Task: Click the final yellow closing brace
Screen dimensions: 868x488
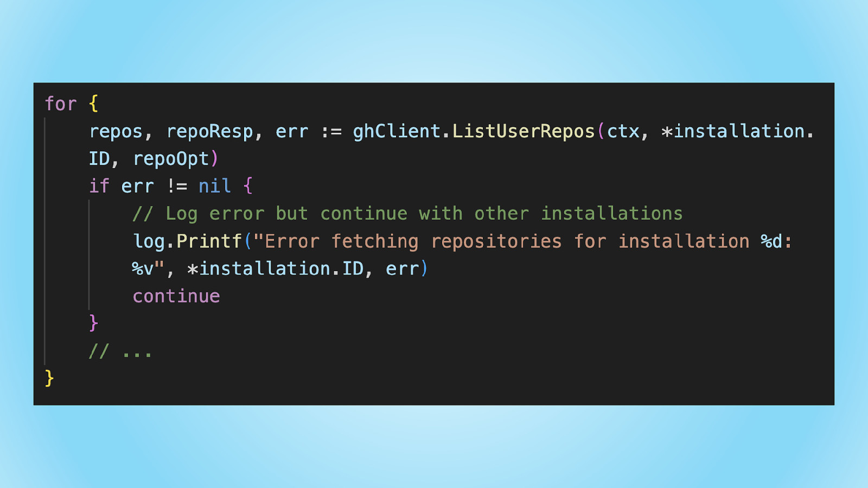Action: click(x=49, y=378)
